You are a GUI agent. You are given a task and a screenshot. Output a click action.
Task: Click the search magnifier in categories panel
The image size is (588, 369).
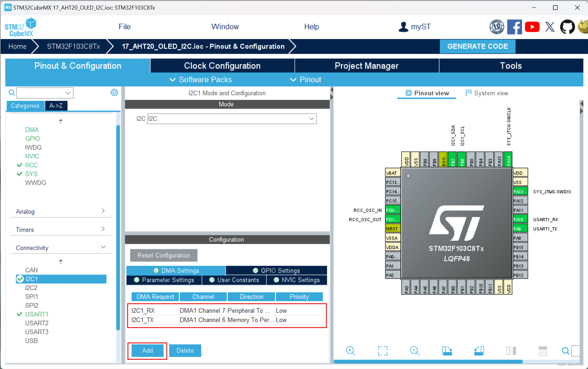tap(11, 93)
